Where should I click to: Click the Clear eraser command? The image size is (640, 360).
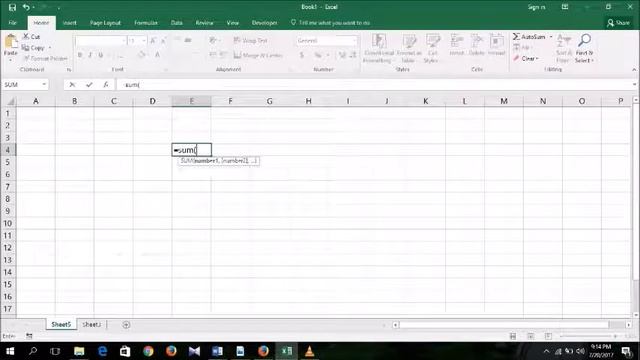pos(526,59)
